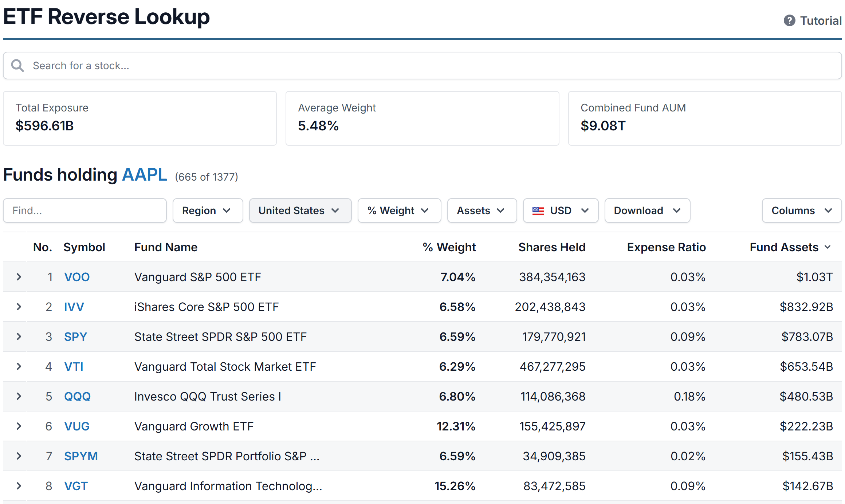
Task: Sort by the % Weight column header
Action: point(449,247)
